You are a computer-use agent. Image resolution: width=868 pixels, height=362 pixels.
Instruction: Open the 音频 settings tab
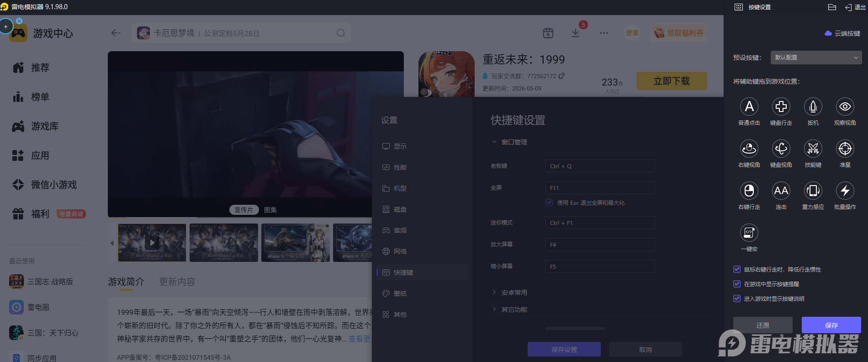pos(422,230)
